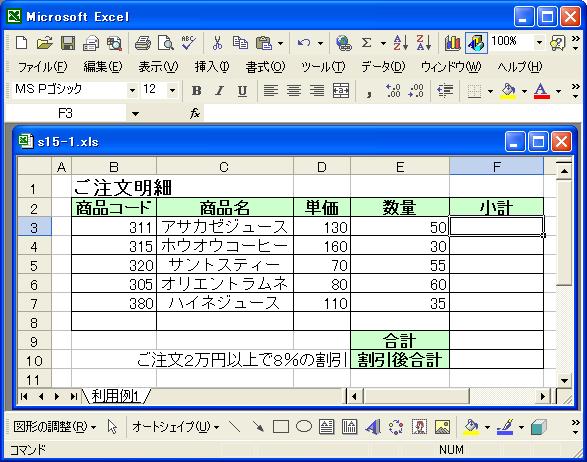This screenshot has height=462, width=587.
Task: Toggle Underline formatting button
Action: 242,91
